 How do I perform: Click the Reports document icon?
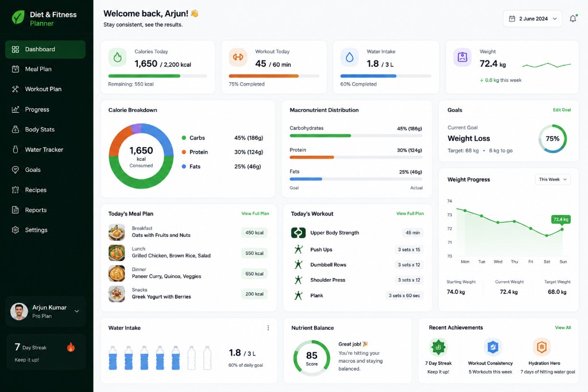16,210
